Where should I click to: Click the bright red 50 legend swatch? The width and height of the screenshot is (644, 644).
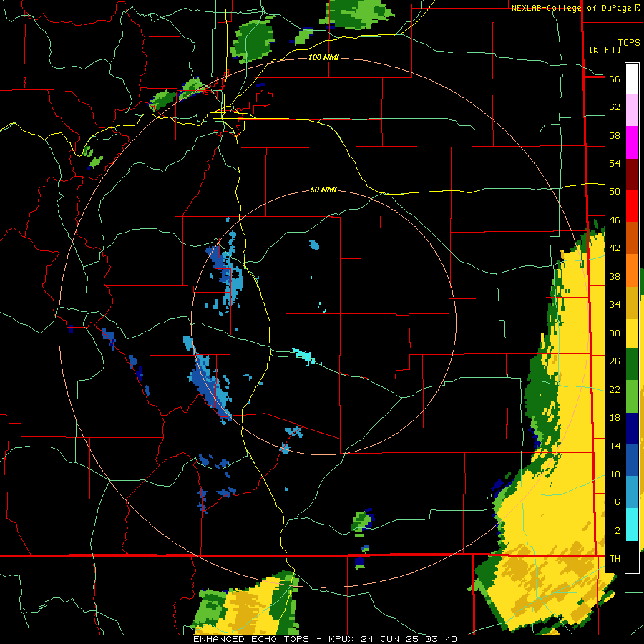click(632, 206)
